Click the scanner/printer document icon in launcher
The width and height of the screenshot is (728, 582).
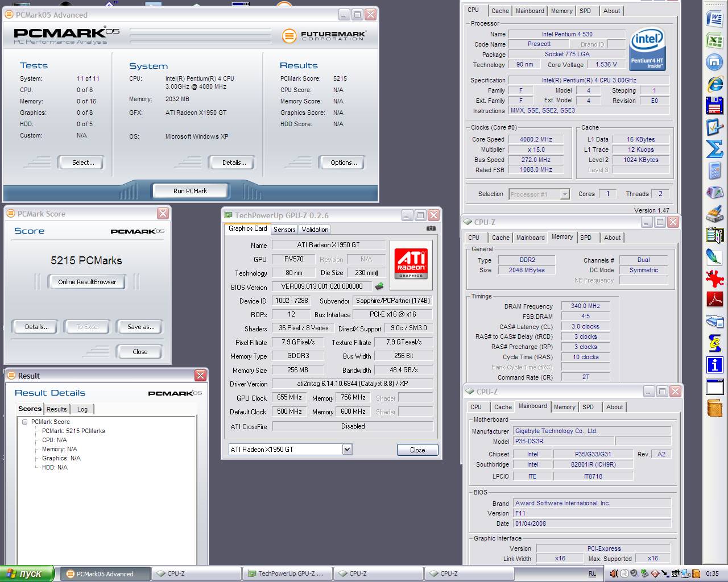tap(714, 322)
